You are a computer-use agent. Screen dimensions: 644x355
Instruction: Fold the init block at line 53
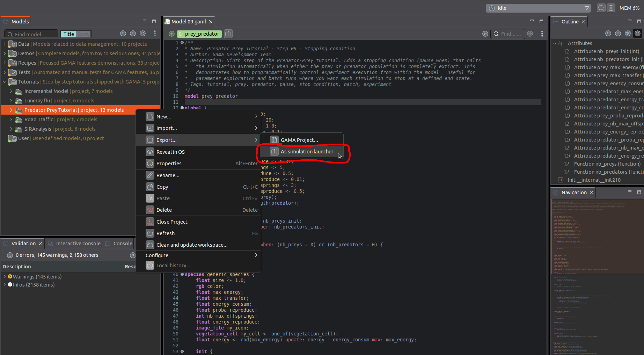(x=182, y=352)
